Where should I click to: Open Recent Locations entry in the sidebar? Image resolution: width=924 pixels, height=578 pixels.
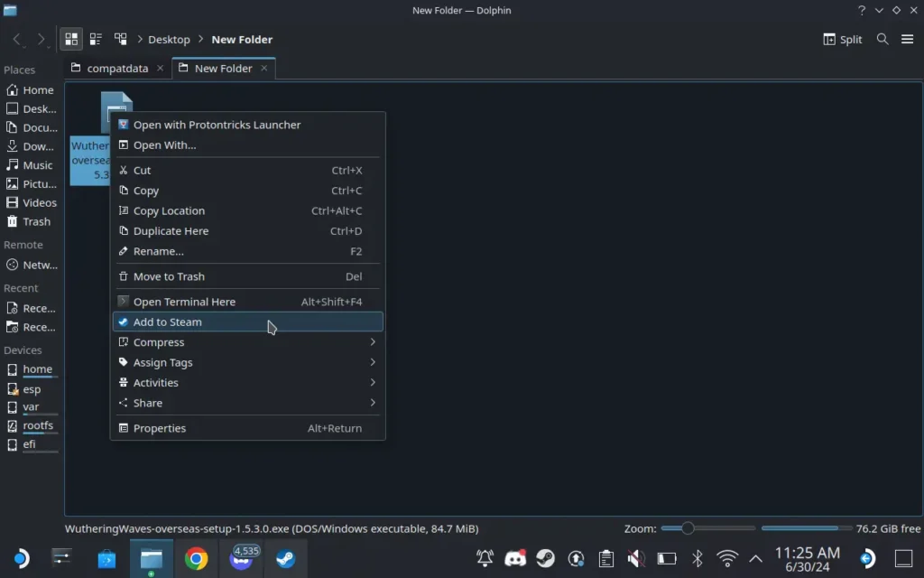(x=32, y=327)
